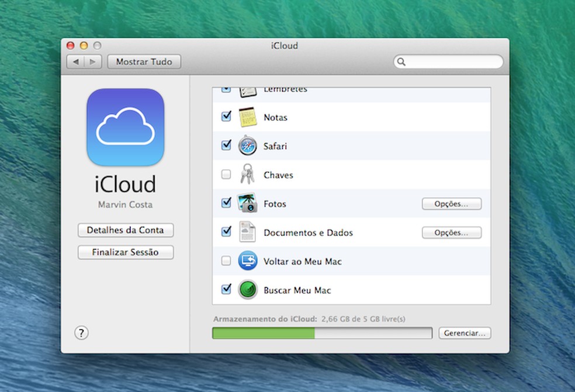Click the back navigation arrow
The image size is (575, 392).
coord(77,61)
